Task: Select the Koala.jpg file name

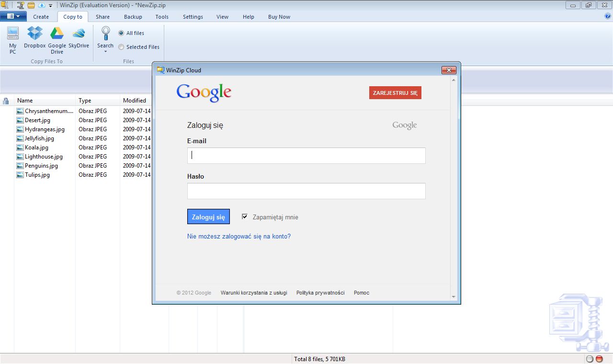Action: (36, 148)
